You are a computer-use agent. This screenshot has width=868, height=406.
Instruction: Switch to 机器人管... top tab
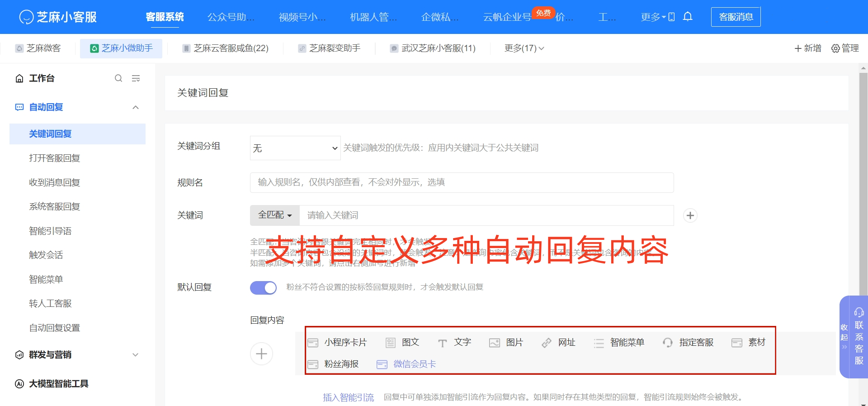373,17
